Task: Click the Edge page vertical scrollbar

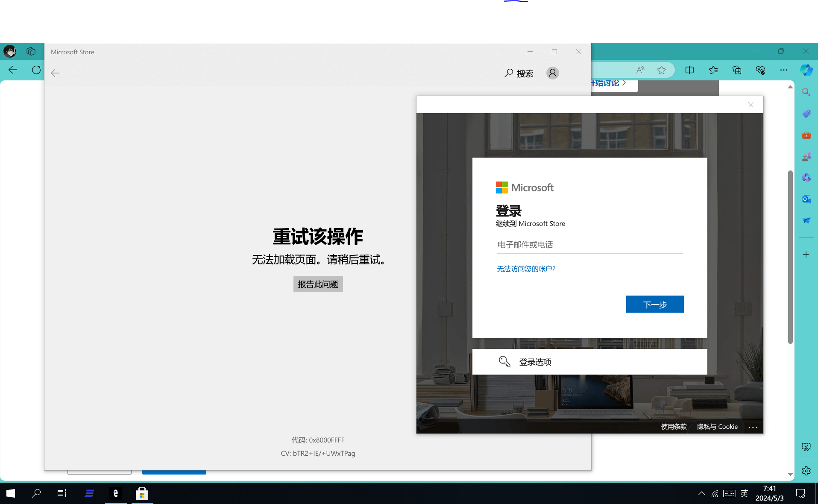Action: point(790,257)
